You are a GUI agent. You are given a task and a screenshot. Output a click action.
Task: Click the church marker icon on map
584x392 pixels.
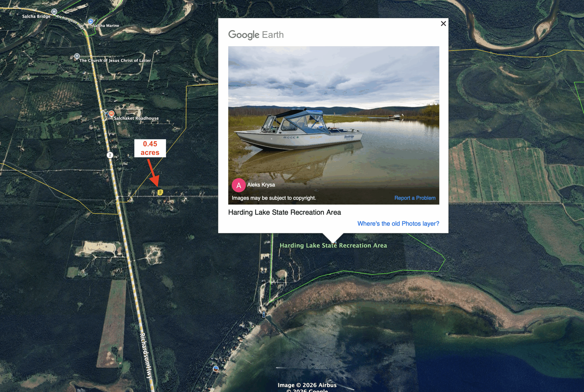coord(77,56)
